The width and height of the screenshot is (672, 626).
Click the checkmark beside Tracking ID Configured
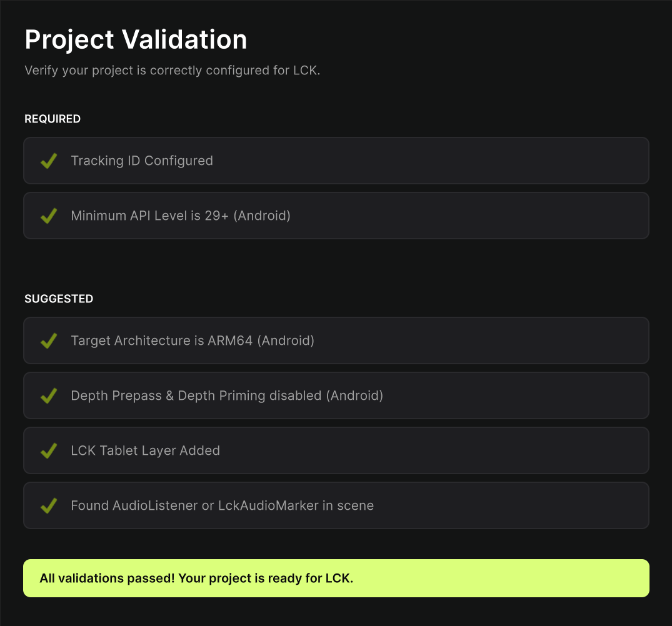[x=49, y=161]
